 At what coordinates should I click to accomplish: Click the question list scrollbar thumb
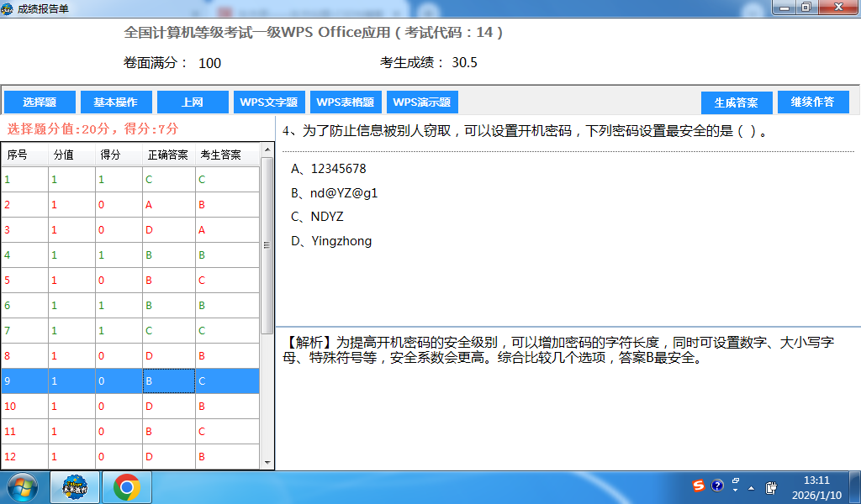coord(267,245)
